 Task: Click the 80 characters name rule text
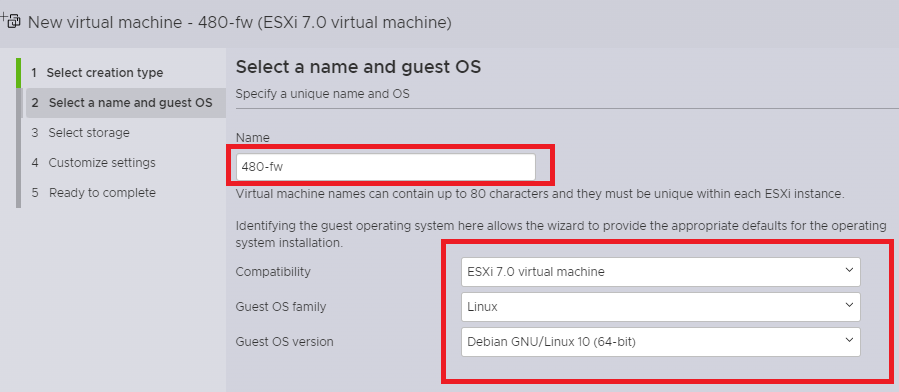540,194
